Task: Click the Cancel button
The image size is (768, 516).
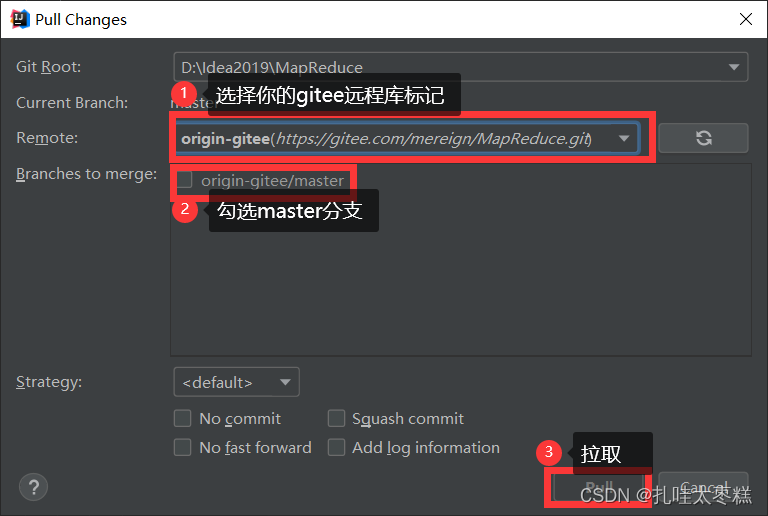Action: (x=703, y=487)
